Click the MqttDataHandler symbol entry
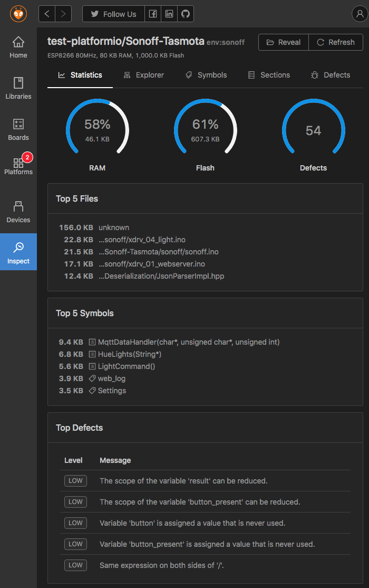 tap(189, 342)
